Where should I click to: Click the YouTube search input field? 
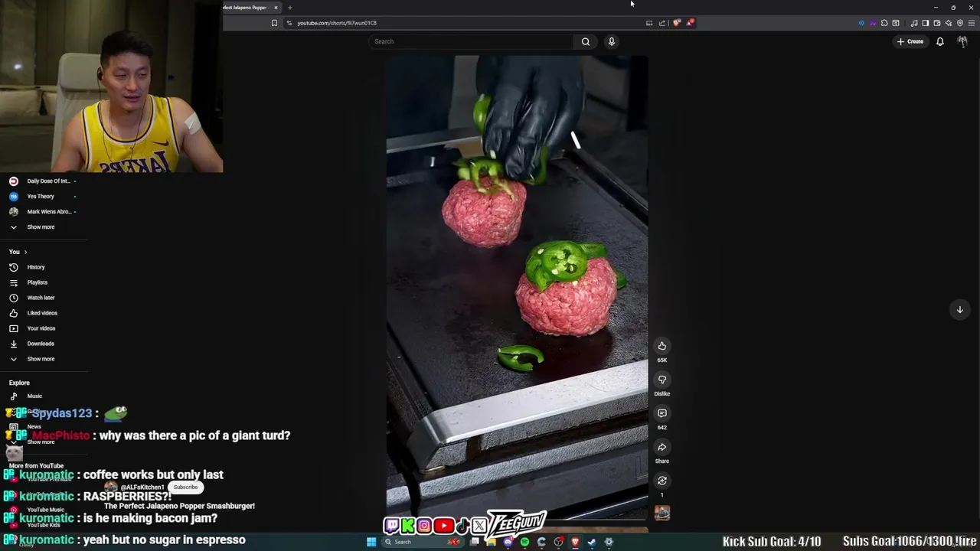[470, 41]
